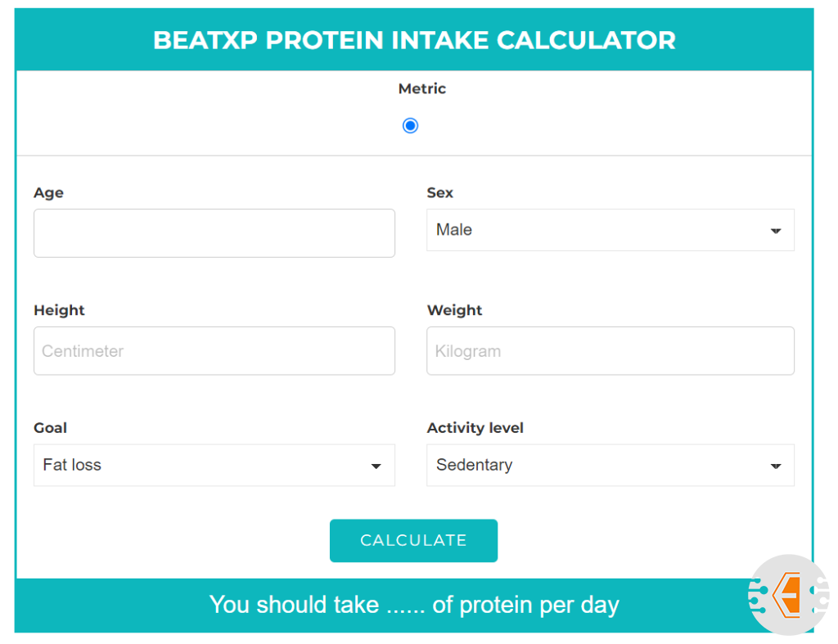Click the Age field label
This screenshot has height=644, width=838.
(x=48, y=193)
